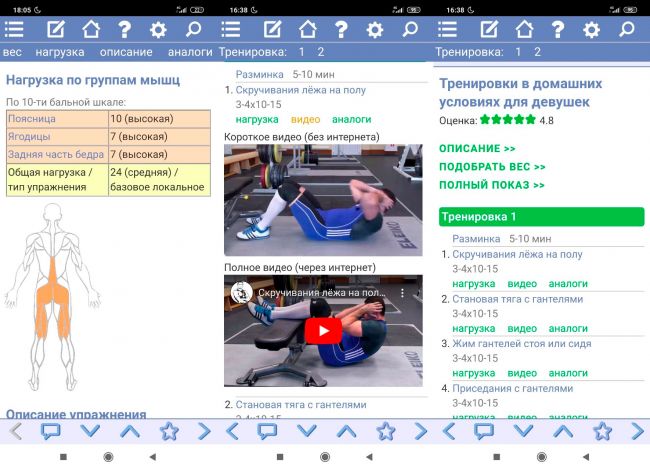
Task: Open help question mark on left screen
Action: point(124,29)
